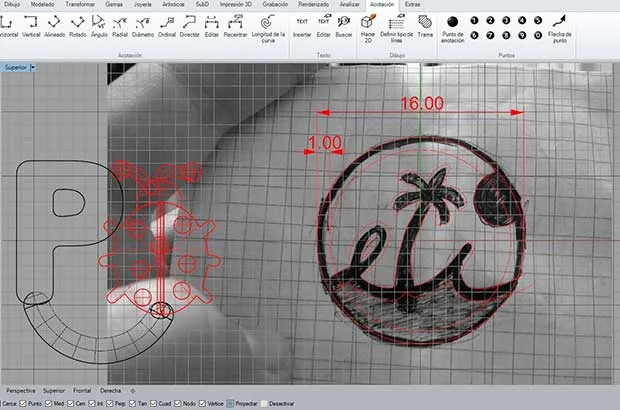The image size is (620, 410).
Task: Switch to the Perspectiva viewport tab
Action: click(x=21, y=389)
